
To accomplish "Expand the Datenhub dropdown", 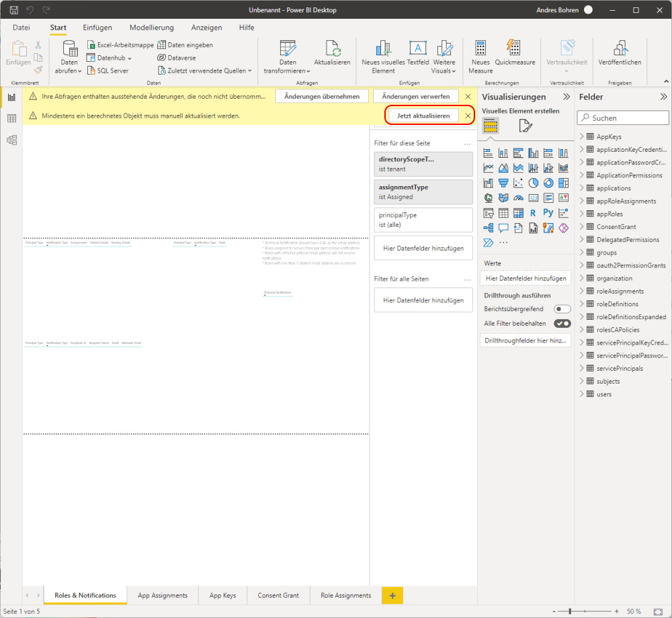I will click(110, 58).
